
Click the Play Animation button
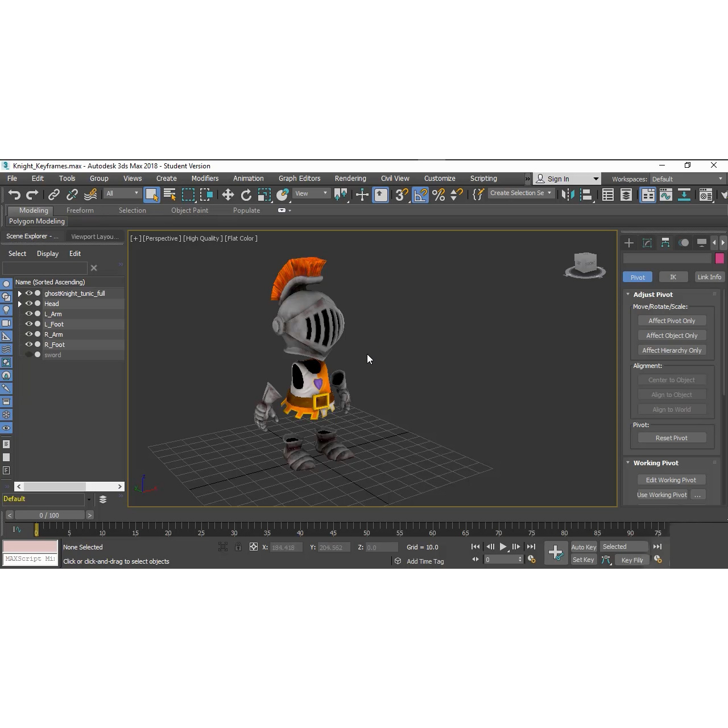[503, 547]
